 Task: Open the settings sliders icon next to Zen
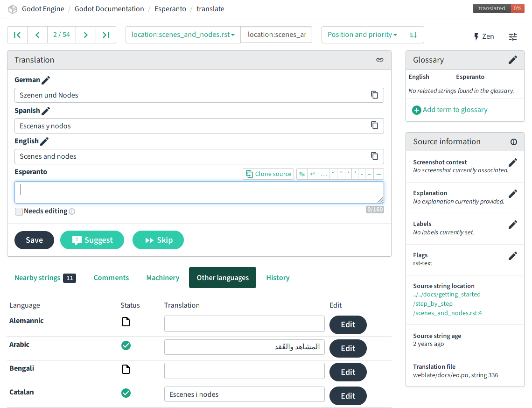click(x=513, y=36)
